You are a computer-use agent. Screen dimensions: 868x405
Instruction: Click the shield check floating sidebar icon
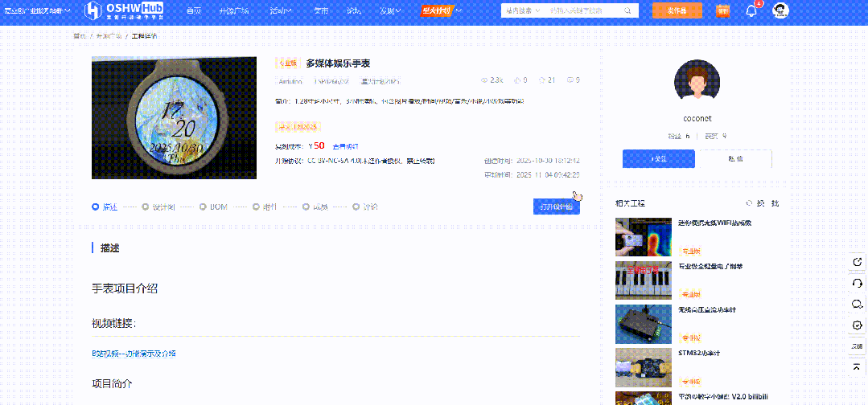click(x=857, y=325)
